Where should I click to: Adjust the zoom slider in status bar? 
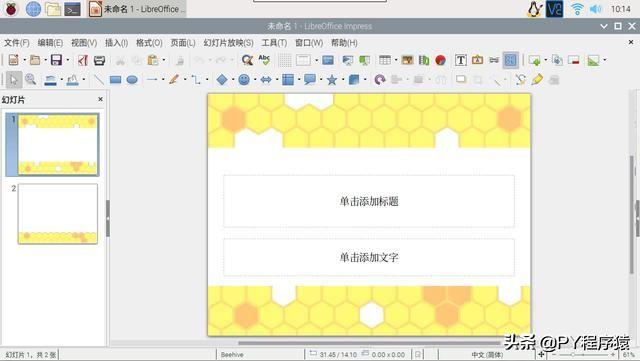pos(583,355)
